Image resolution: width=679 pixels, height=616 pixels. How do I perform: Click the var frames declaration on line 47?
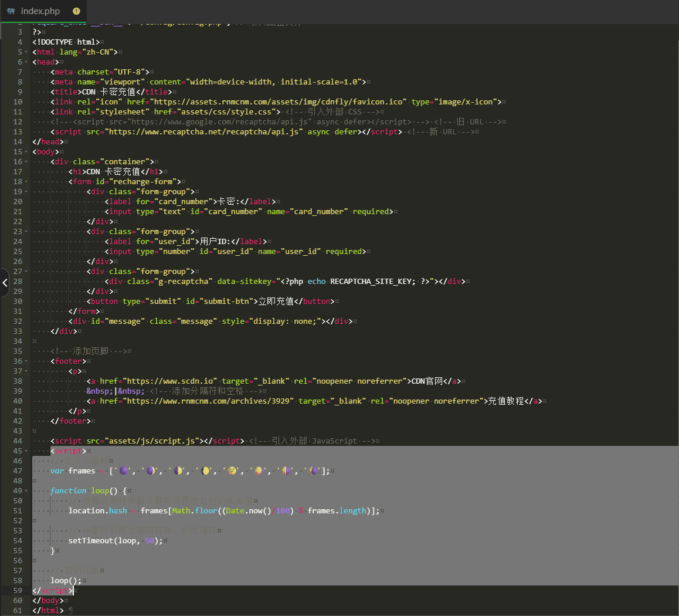tap(73, 471)
